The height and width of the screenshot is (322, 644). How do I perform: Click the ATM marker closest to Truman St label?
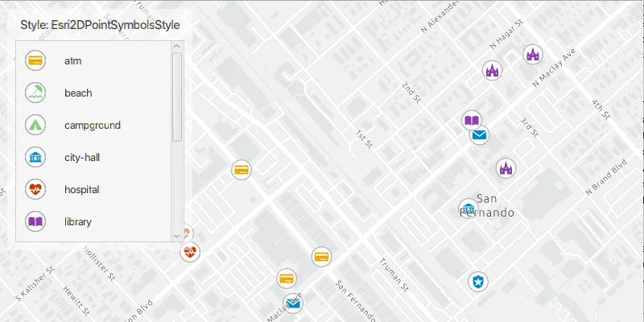click(x=321, y=257)
